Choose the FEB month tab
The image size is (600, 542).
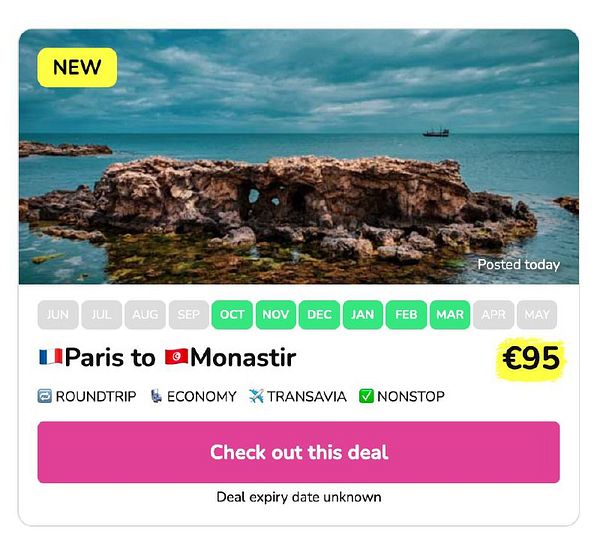pos(406,315)
